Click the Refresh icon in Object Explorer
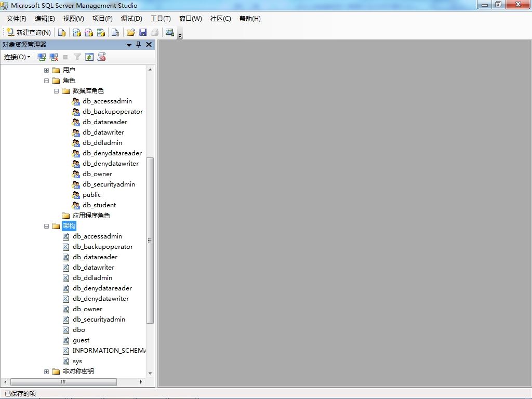532x399 pixels. [89, 57]
